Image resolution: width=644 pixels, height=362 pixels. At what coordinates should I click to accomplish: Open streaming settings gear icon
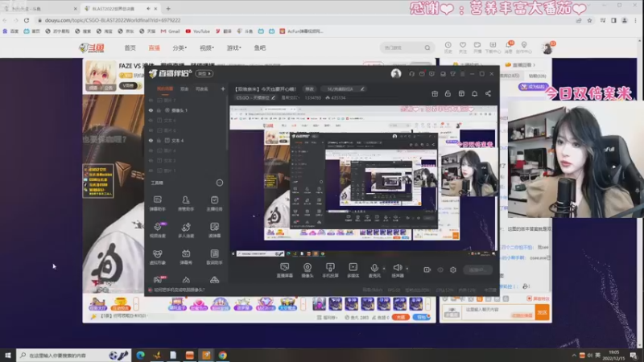click(453, 269)
